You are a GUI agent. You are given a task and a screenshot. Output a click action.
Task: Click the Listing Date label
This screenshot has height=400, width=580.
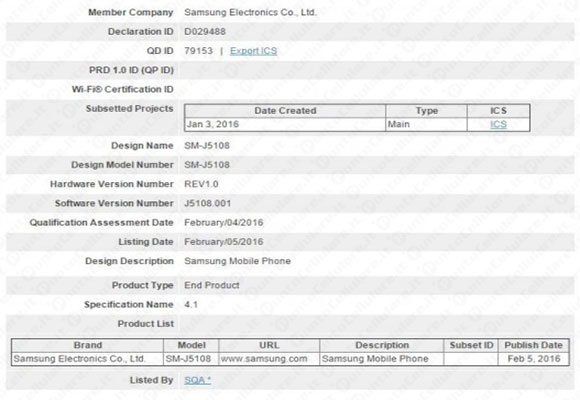tap(146, 242)
